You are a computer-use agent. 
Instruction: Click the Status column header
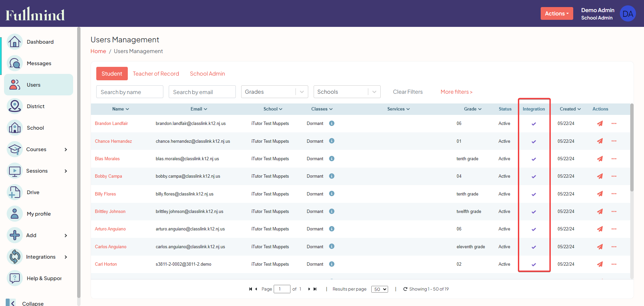click(505, 109)
